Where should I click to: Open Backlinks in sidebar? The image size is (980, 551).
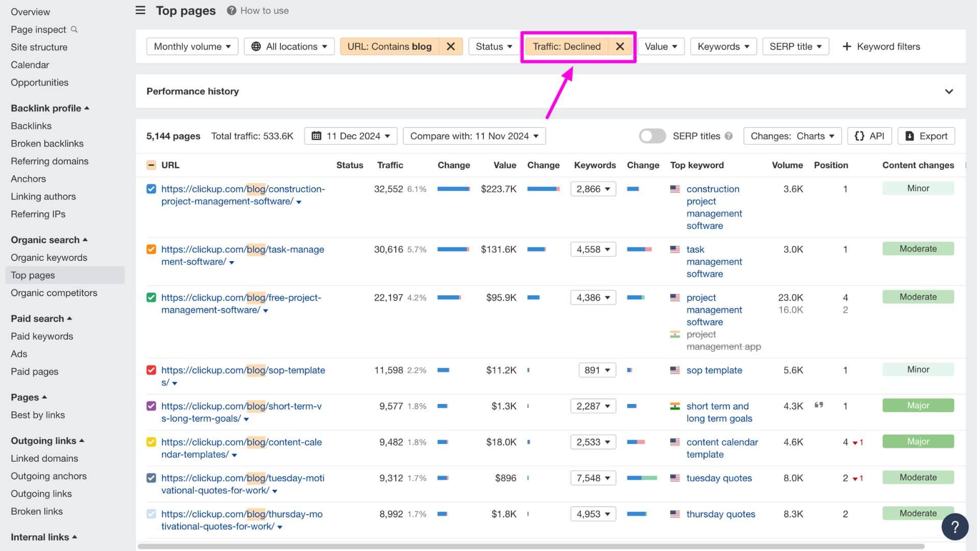(x=31, y=126)
